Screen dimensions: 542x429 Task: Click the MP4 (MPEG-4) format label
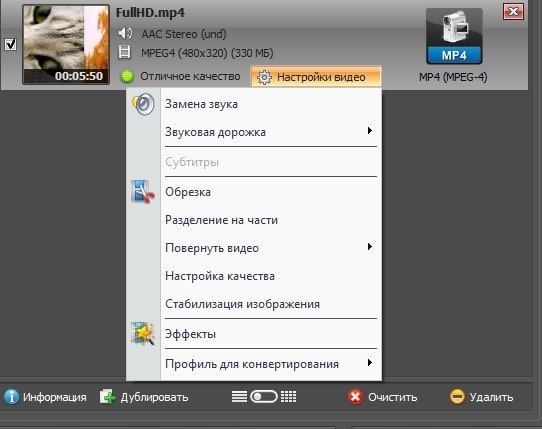[453, 77]
